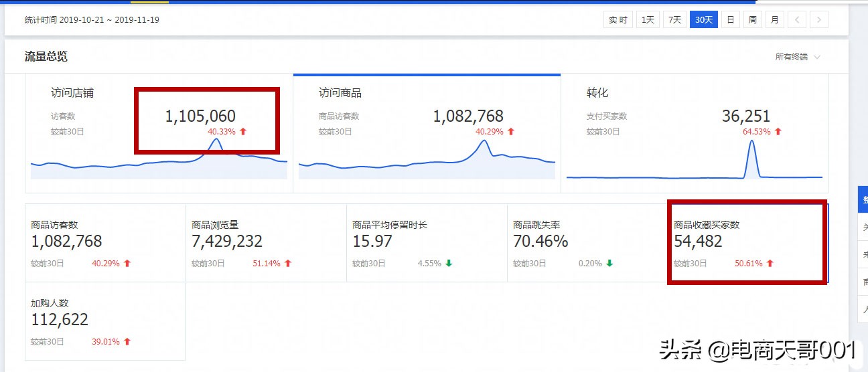The image size is (868, 372).
Task: Click the 转化 trend chart
Action: pos(695,159)
